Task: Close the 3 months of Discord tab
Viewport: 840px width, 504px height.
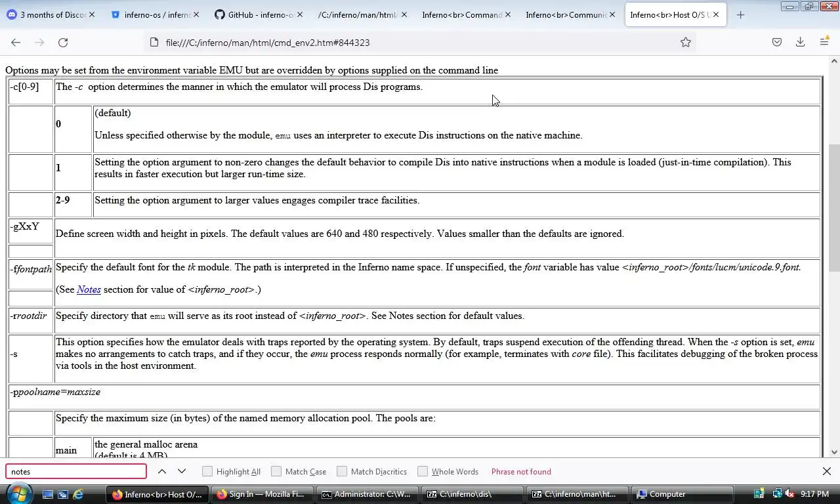Action: point(92,14)
